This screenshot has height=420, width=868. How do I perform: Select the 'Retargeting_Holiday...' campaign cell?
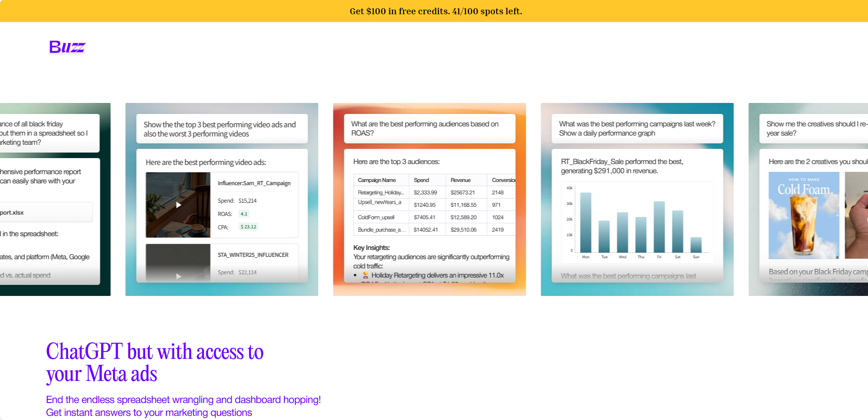381,193
